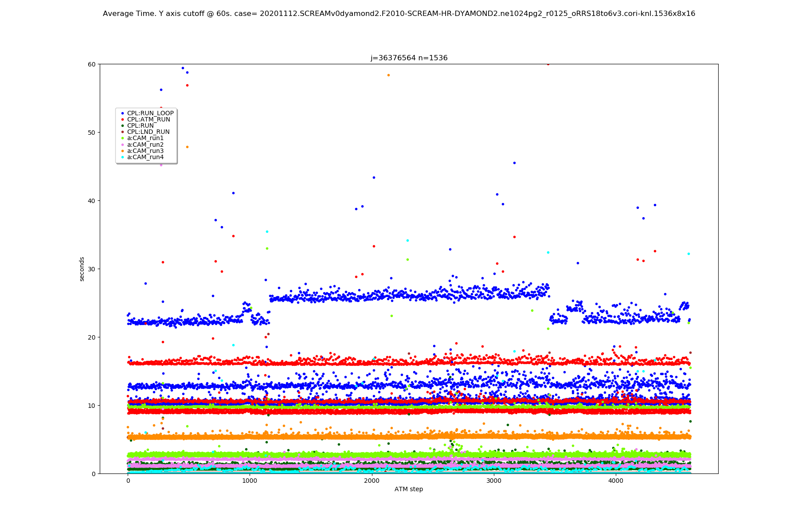
Task: Click the cyan marker beside a:CAM_run4
Action: pyautogui.click(x=123, y=157)
